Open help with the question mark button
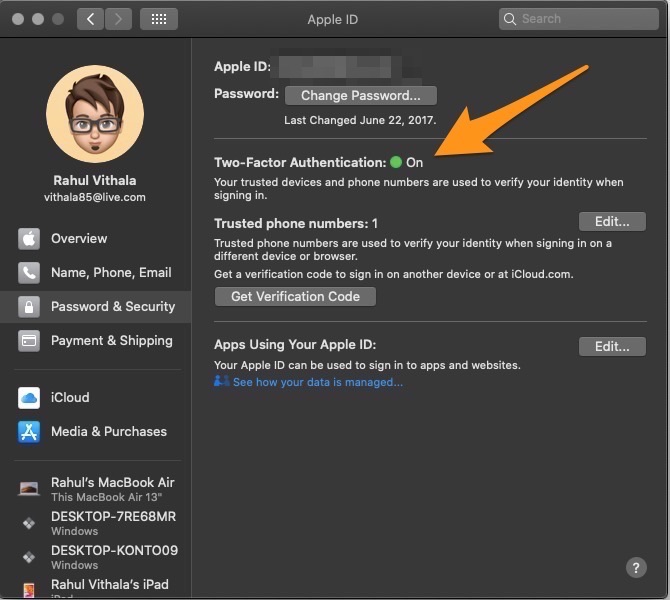The image size is (670, 600). 636,568
